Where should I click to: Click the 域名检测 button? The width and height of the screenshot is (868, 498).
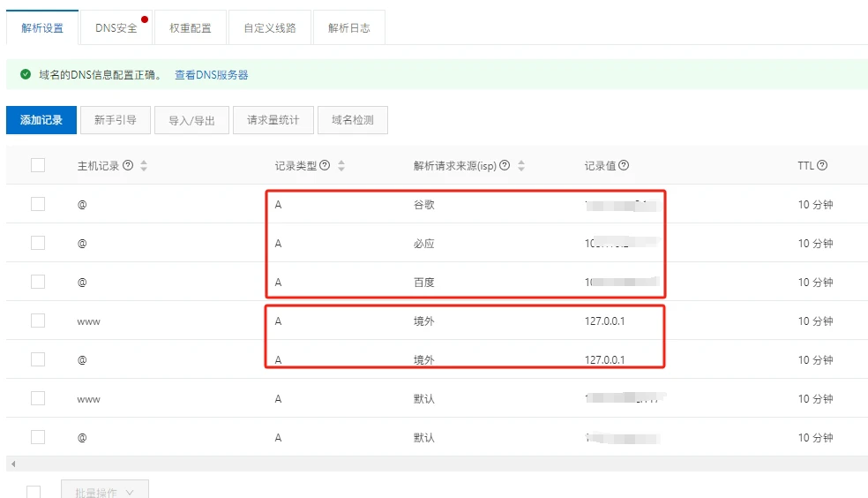353,120
